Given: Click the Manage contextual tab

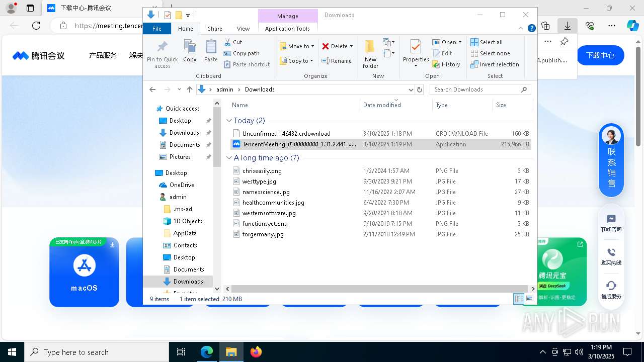Looking at the screenshot, I should (288, 16).
